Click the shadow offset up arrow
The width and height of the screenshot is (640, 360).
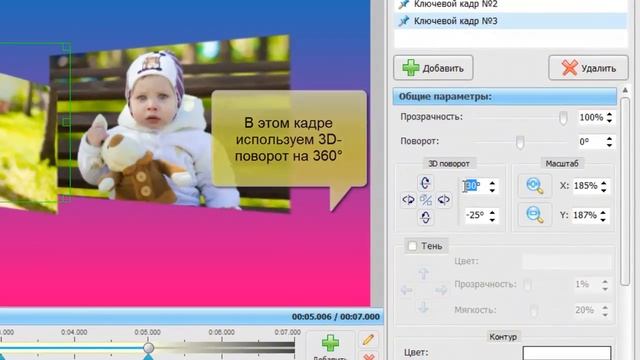(x=423, y=273)
